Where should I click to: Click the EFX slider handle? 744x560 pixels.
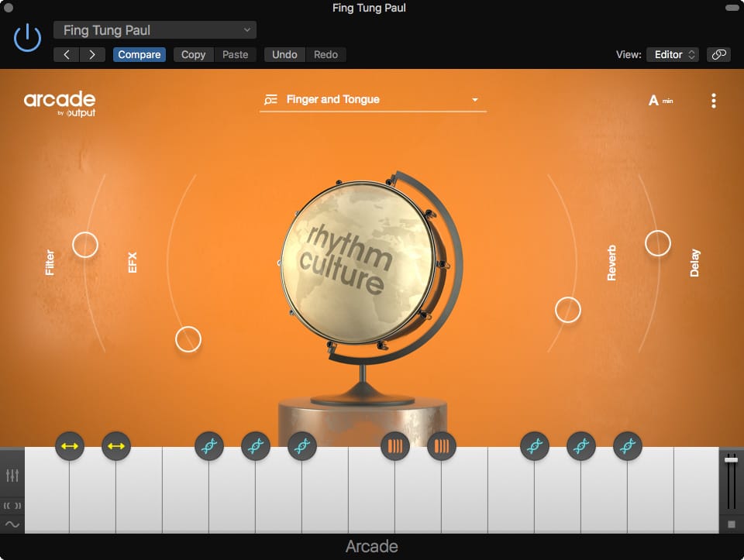[188, 339]
